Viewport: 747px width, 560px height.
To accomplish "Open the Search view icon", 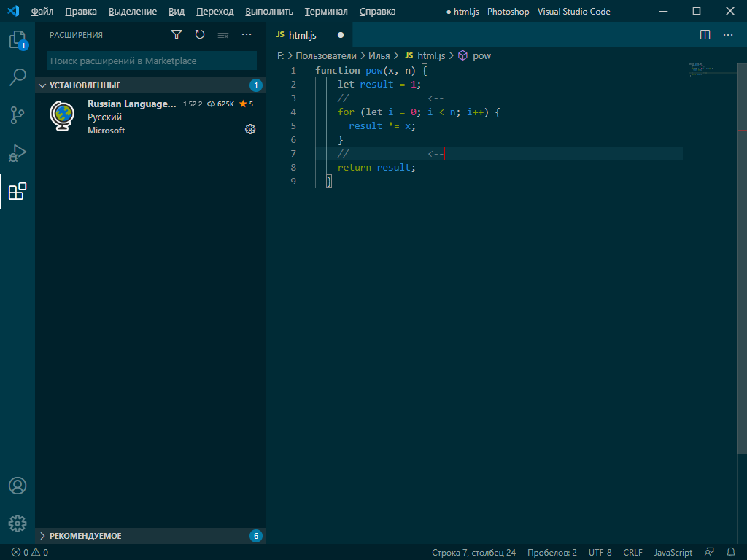I will point(18,77).
